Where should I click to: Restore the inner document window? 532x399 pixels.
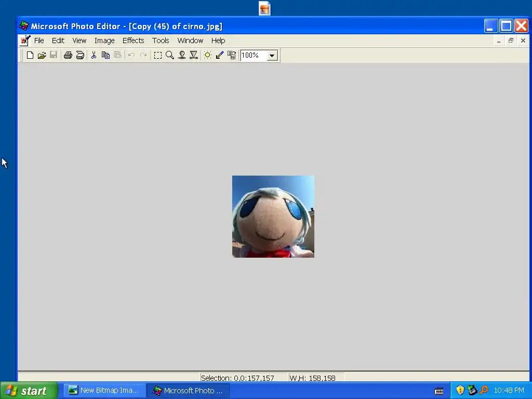511,41
